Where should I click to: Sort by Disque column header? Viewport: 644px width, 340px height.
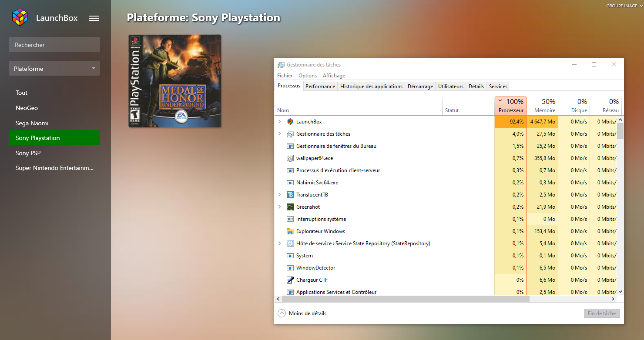pyautogui.click(x=574, y=106)
